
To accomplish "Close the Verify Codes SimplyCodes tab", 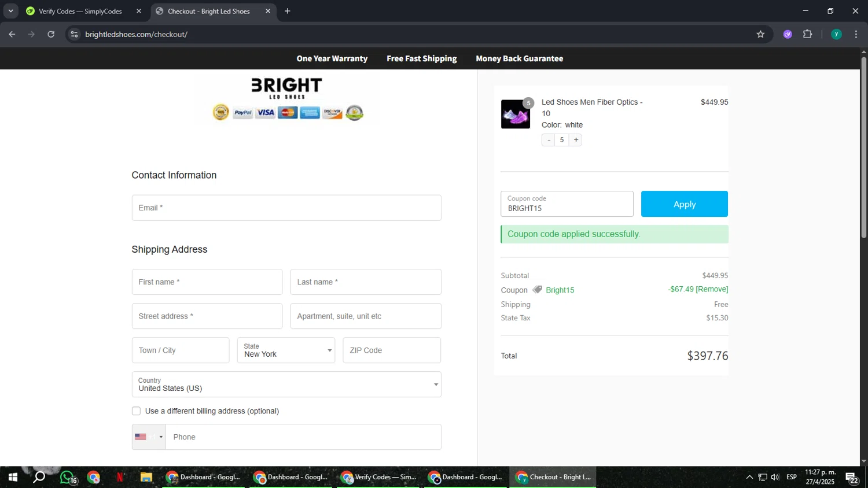I will coord(139,11).
